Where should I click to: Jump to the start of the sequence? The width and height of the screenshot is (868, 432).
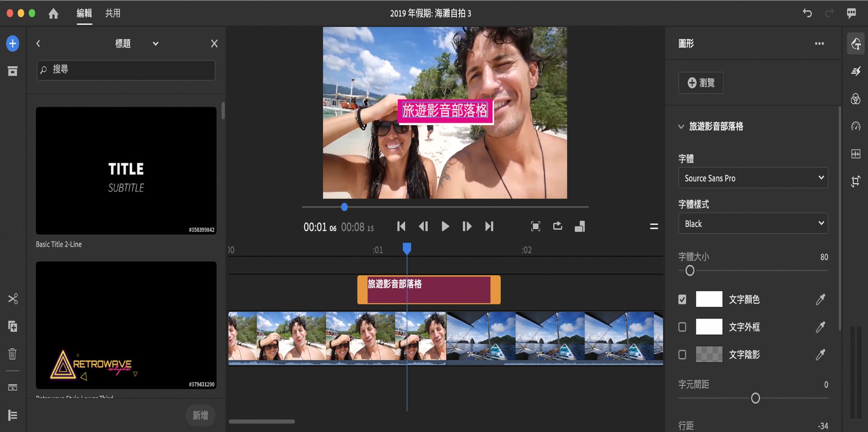(401, 226)
